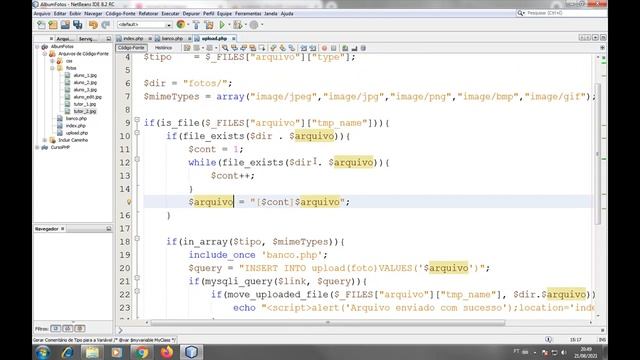Click the red Start Macro Recording icon
This screenshot has height=360, width=640.
pyautogui.click(x=324, y=48)
